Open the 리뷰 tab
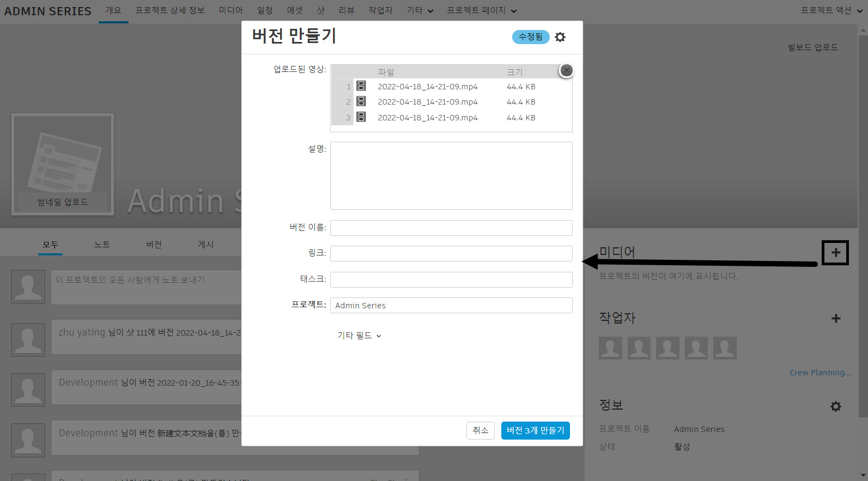Screen dimensions: 868x481 click(x=347, y=10)
